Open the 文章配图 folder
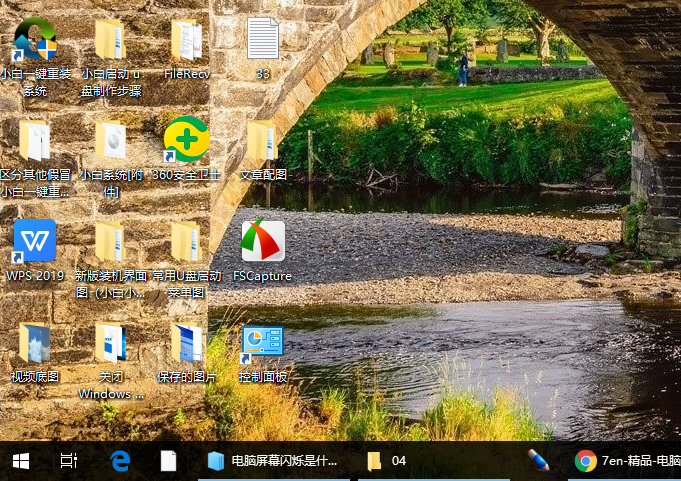Image resolution: width=681 pixels, height=481 pixels. 262,142
